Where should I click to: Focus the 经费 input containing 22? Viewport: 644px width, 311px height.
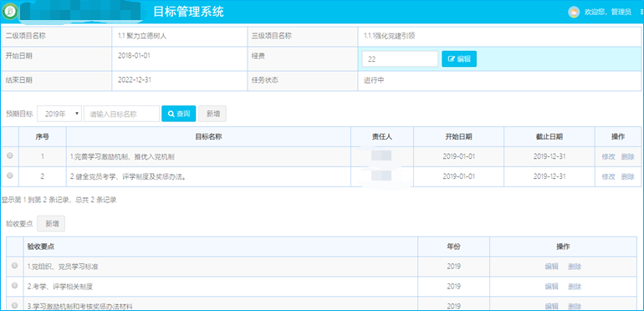click(x=400, y=59)
